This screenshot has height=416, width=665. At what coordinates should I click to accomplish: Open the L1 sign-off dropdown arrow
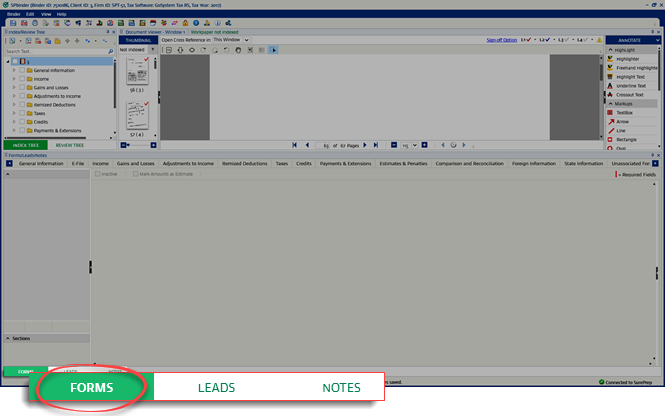[x=535, y=40]
